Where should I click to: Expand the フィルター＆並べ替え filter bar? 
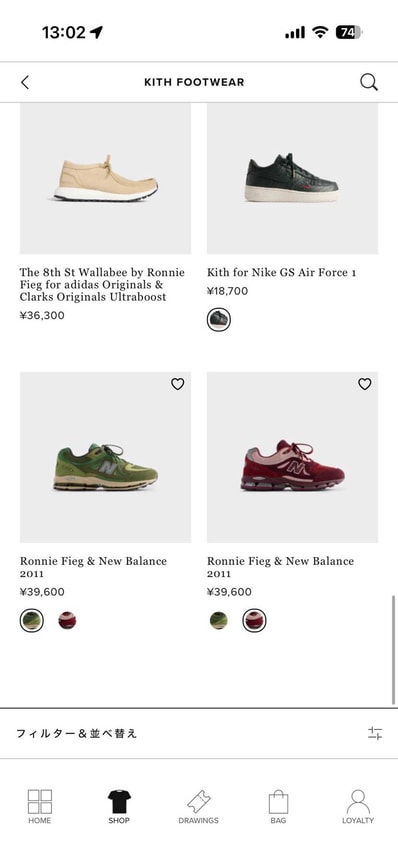pyautogui.click(x=199, y=733)
